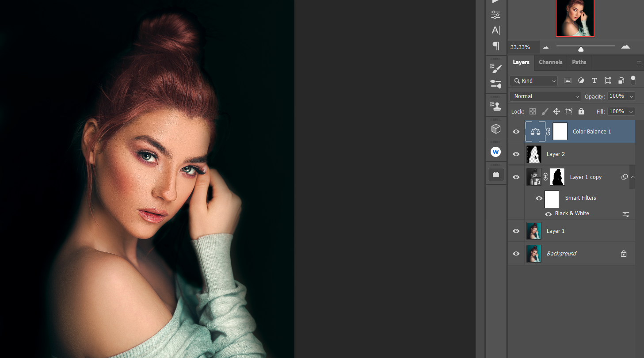The width and height of the screenshot is (644, 358).
Task: Select the Layer 1 copy mask thumbnail
Action: (557, 177)
